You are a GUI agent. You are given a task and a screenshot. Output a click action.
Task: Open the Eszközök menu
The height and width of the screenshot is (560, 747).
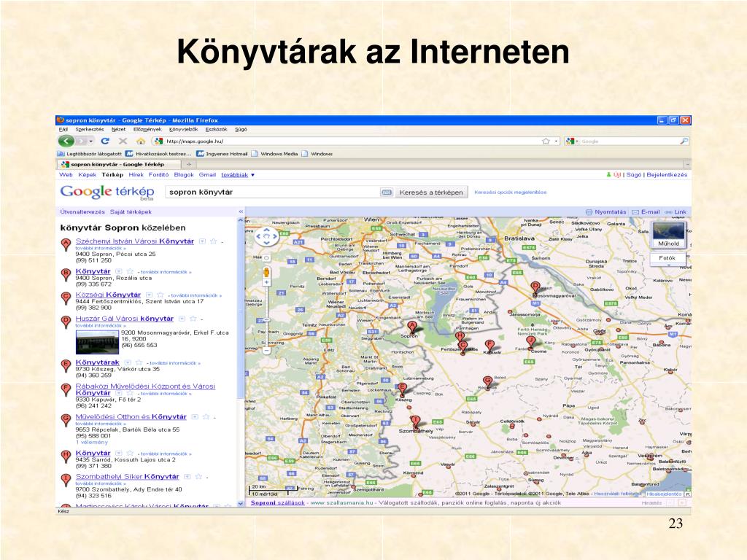point(216,130)
